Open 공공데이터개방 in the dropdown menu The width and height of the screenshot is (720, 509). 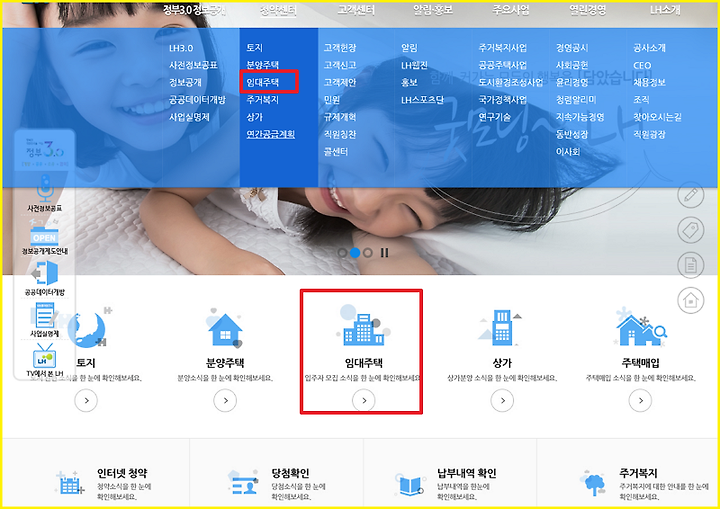pyautogui.click(x=197, y=100)
